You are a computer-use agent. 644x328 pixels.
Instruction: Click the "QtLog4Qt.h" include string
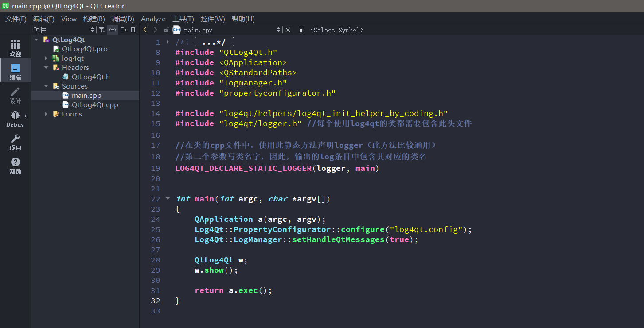[248, 52]
